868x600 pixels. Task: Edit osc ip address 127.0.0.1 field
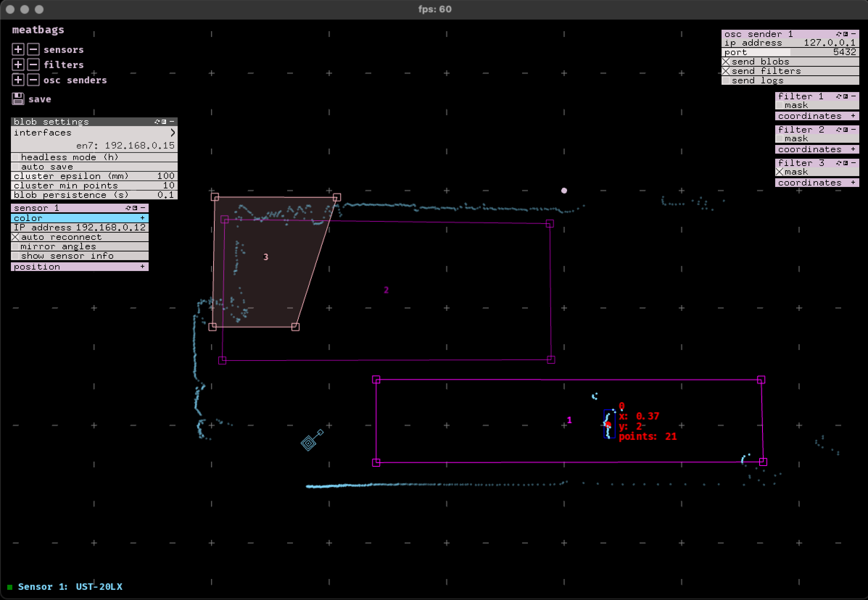pos(790,43)
